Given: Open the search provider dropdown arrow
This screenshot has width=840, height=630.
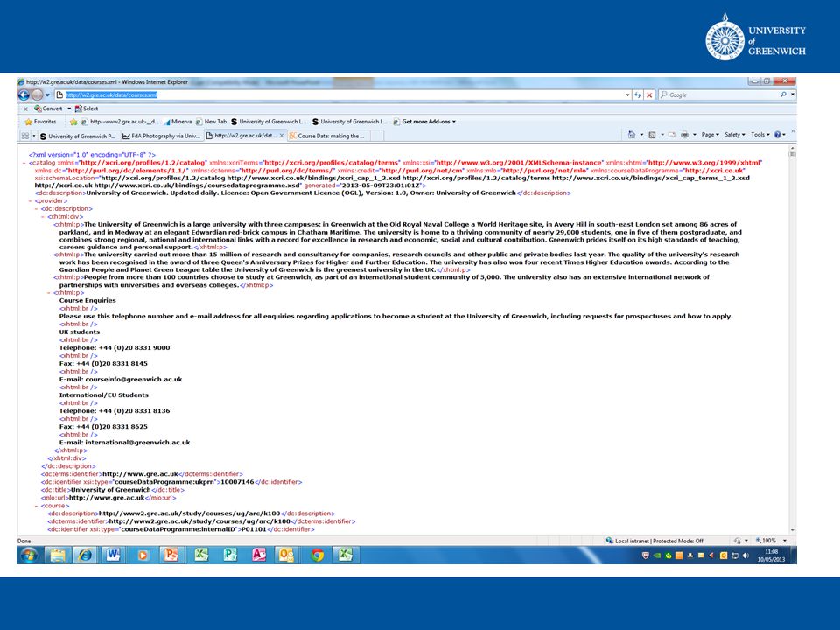Looking at the screenshot, I should click(x=793, y=94).
